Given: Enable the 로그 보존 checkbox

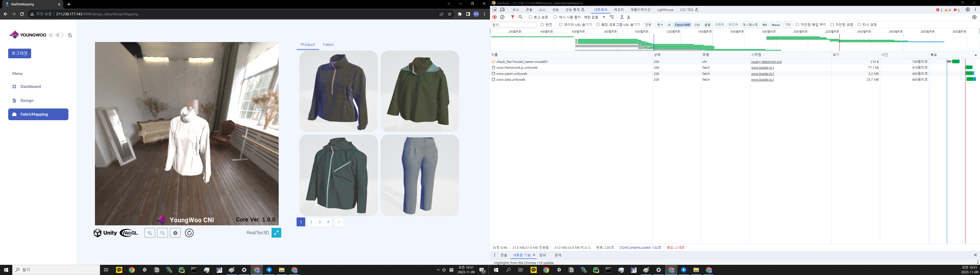Looking at the screenshot, I should point(530,17).
